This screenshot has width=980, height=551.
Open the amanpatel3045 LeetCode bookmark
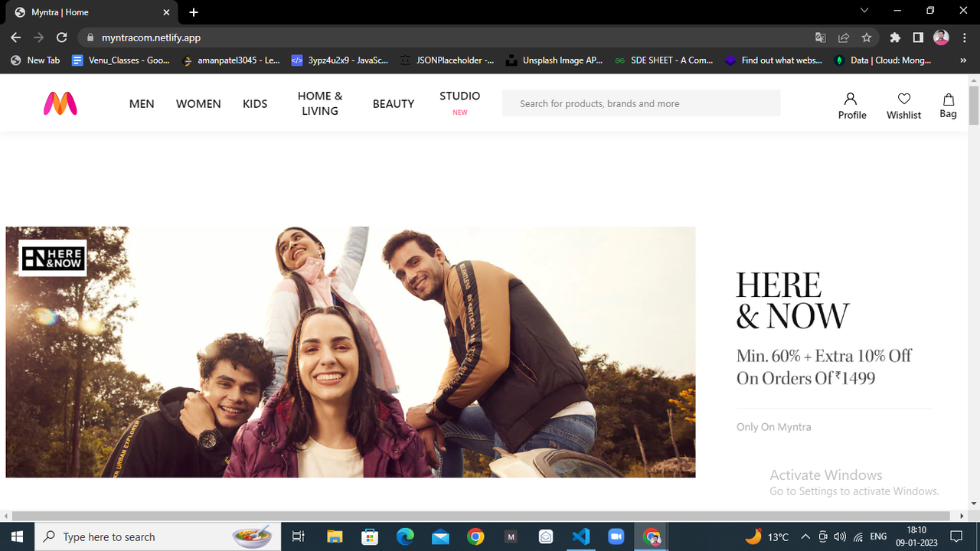click(x=232, y=60)
